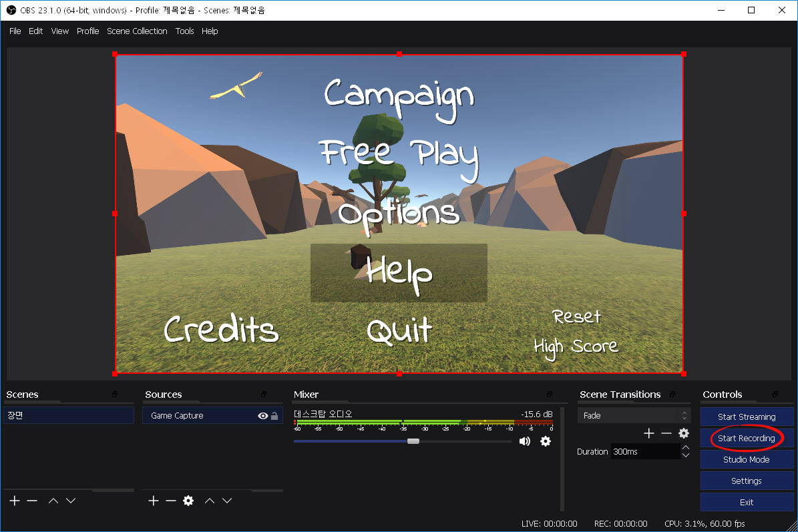Remove the selected source with the minus icon
Viewport: 798px width, 532px height.
(171, 501)
